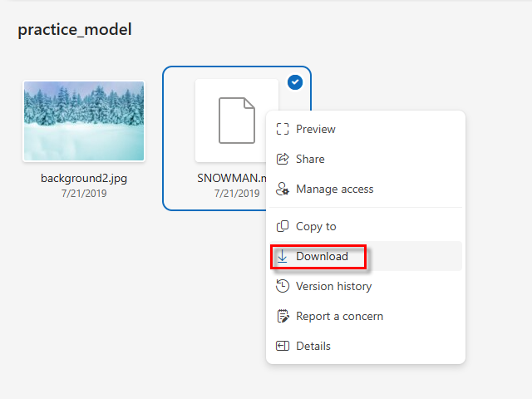Uncheck the SNOWMAN file selection circle
The height and width of the screenshot is (399, 532).
click(295, 82)
